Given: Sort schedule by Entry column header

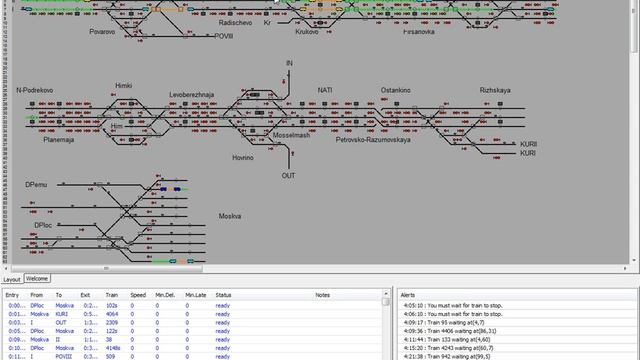Looking at the screenshot, I should tap(12, 295).
